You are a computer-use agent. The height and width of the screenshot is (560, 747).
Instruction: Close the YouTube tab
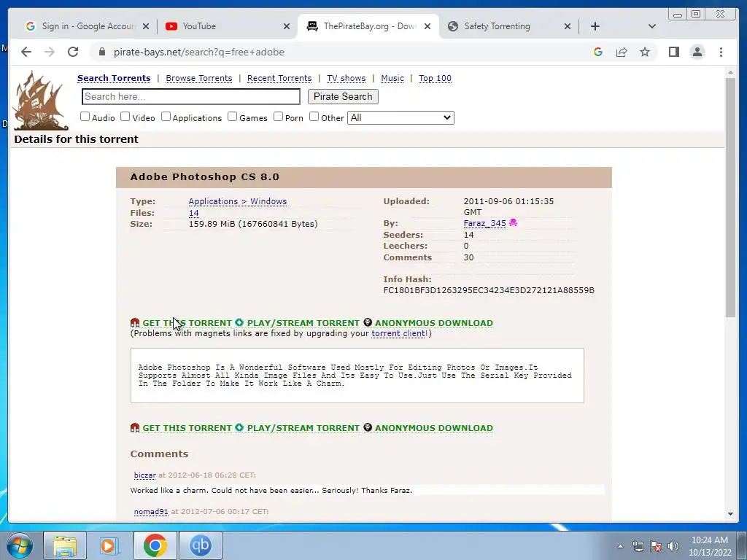[286, 26]
